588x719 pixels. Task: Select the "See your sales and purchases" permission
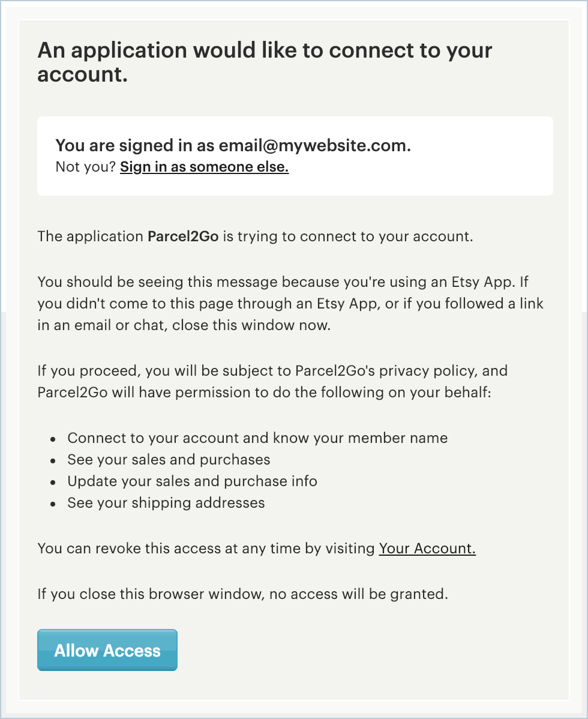point(169,460)
